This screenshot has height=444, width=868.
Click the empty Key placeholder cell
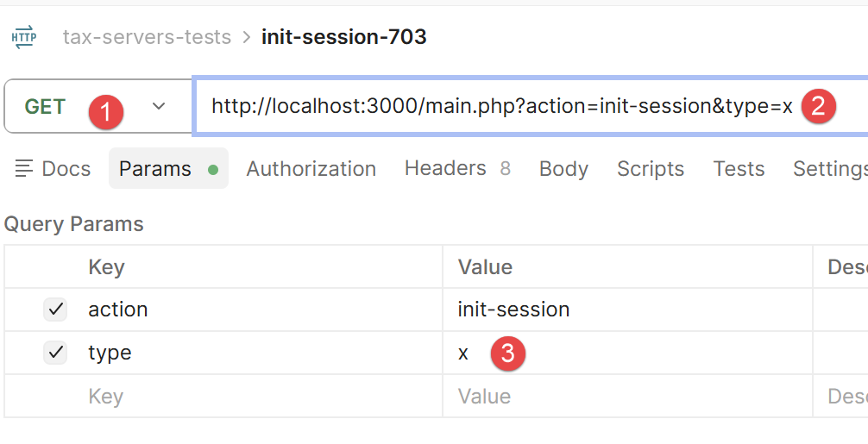(223, 397)
